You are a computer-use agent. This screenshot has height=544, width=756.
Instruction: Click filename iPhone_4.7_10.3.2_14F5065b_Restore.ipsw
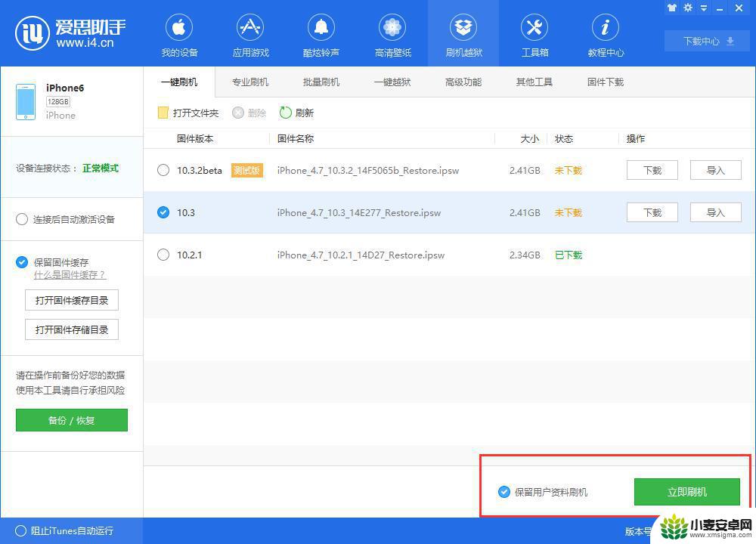click(368, 171)
